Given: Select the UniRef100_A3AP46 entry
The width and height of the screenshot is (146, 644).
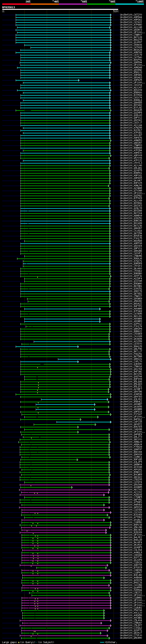Looking at the screenshot, I should click(x=131, y=394).
